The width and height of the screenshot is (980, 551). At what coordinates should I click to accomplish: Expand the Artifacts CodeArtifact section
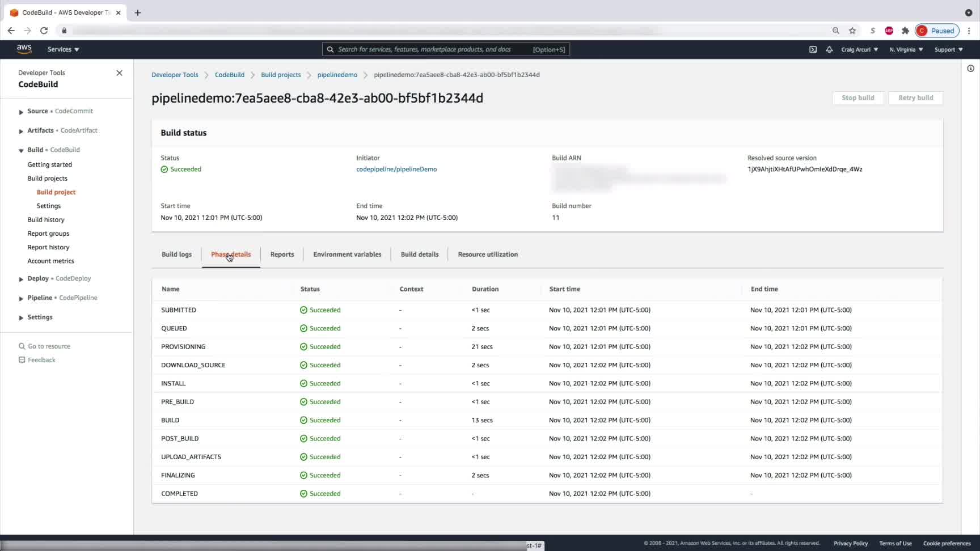coord(21,131)
